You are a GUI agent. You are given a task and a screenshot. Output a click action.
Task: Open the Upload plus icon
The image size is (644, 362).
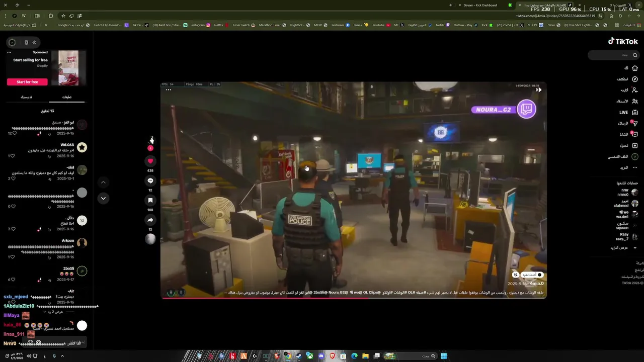click(x=635, y=145)
